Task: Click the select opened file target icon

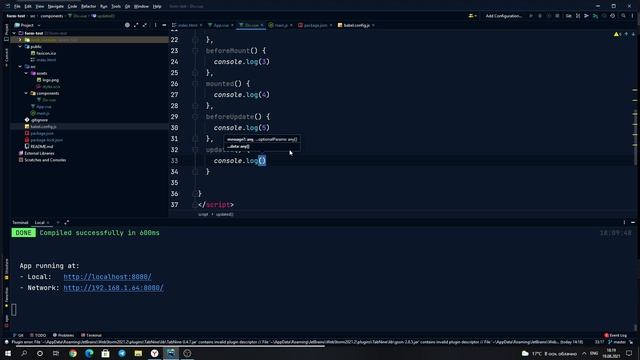Action: [127, 25]
